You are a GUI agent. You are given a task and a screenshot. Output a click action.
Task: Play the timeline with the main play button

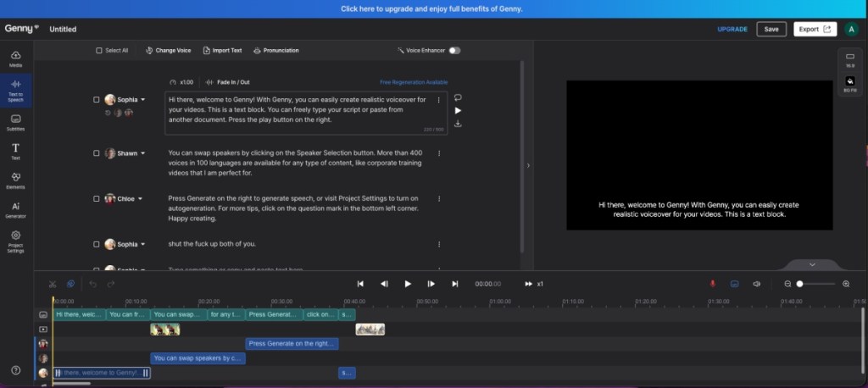tap(408, 284)
